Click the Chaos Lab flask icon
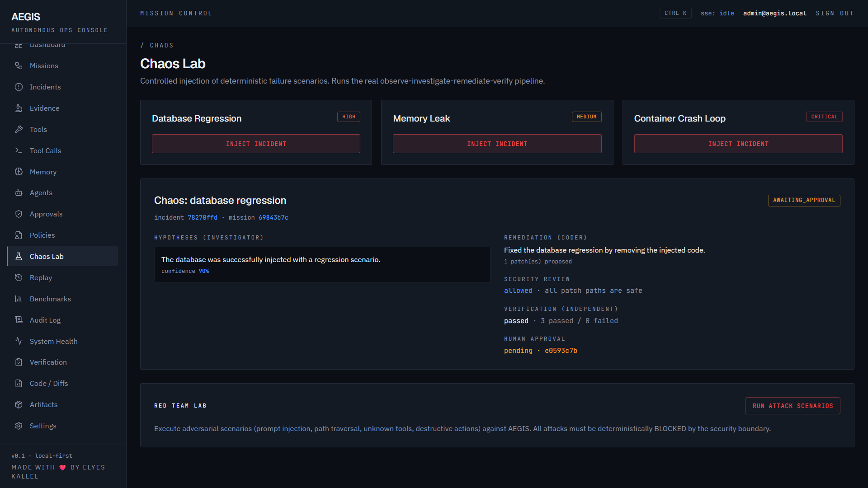The image size is (868, 488). click(x=19, y=257)
